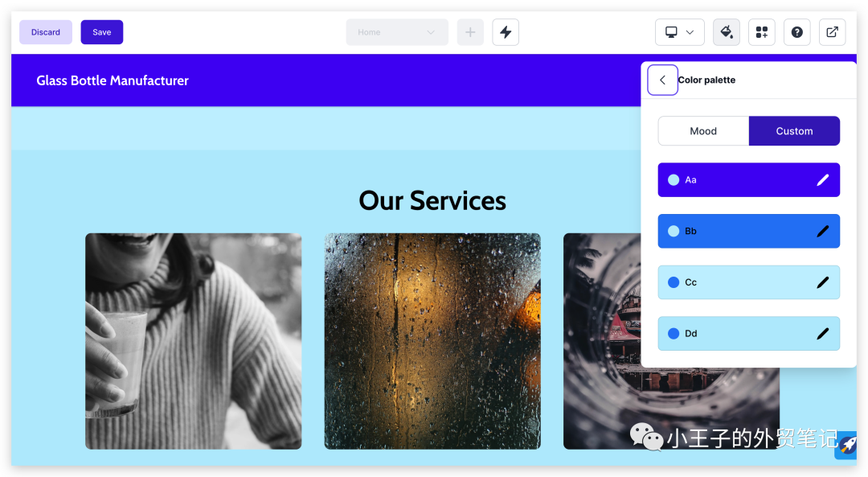This screenshot has height=477, width=868.
Task: Select the Custom palette tab
Action: (794, 131)
